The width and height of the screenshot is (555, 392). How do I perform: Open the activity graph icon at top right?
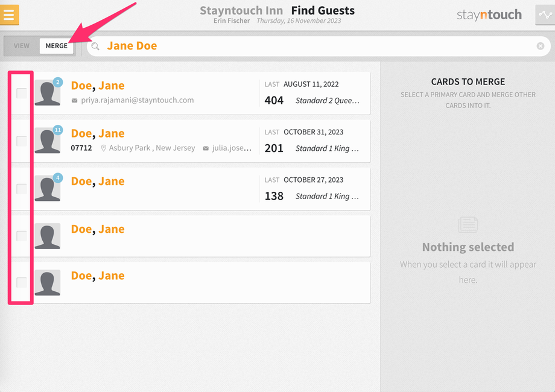point(545,14)
